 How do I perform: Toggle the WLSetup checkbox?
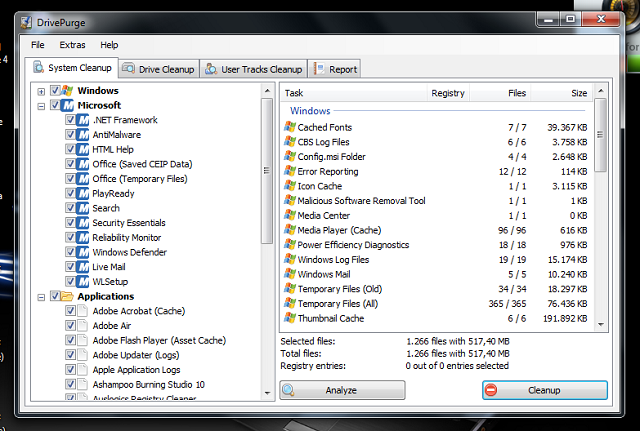[x=70, y=282]
